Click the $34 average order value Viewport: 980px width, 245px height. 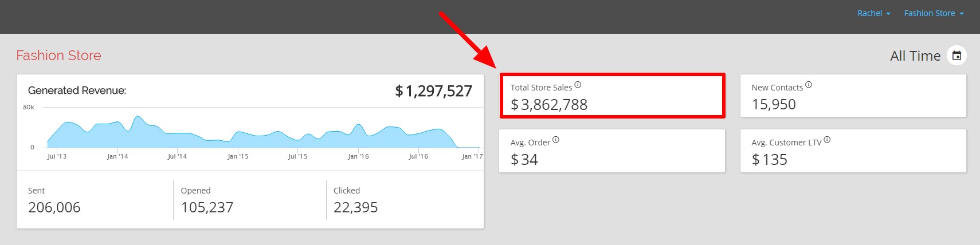point(524,160)
